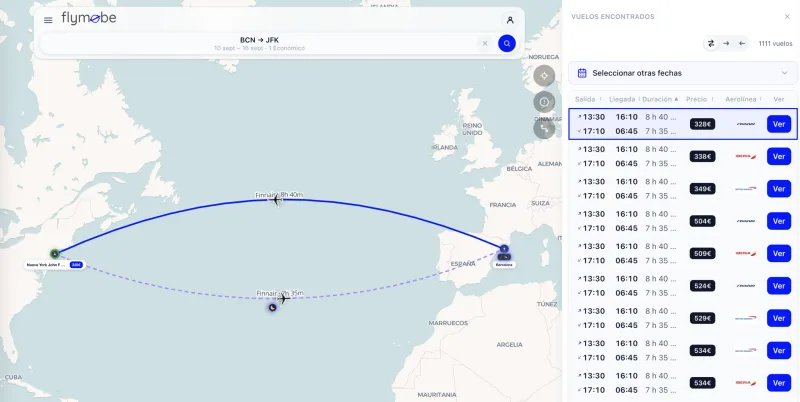The height and width of the screenshot is (402, 800).
Task: Close the Vuelos Encontrados panel
Action: 787,17
